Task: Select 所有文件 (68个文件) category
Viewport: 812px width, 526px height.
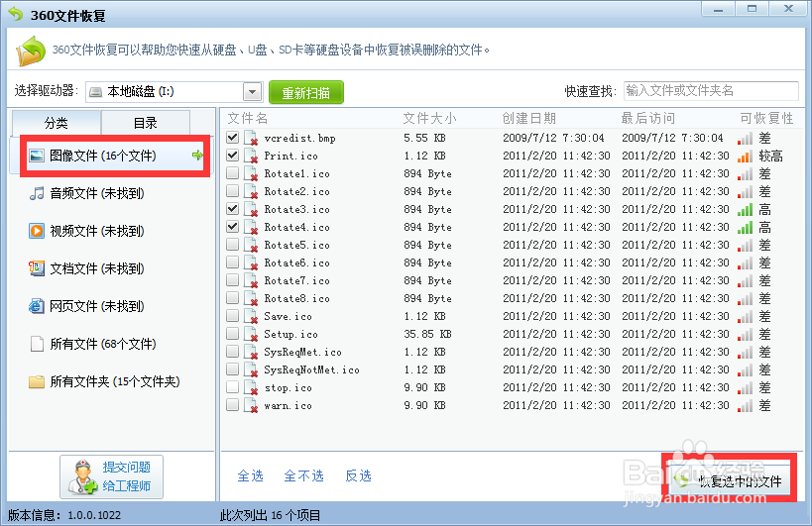Action: (x=112, y=344)
